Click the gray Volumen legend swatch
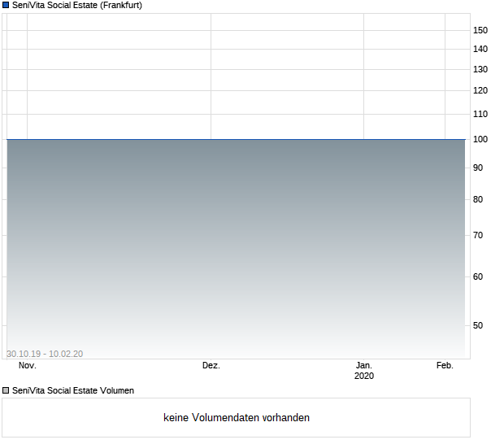This screenshot has height=444, width=504. point(6,390)
